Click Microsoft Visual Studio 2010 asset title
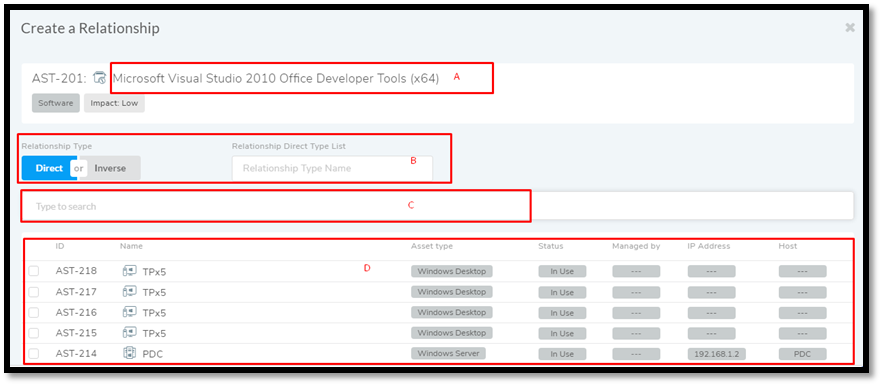882x386 pixels. coord(276,78)
